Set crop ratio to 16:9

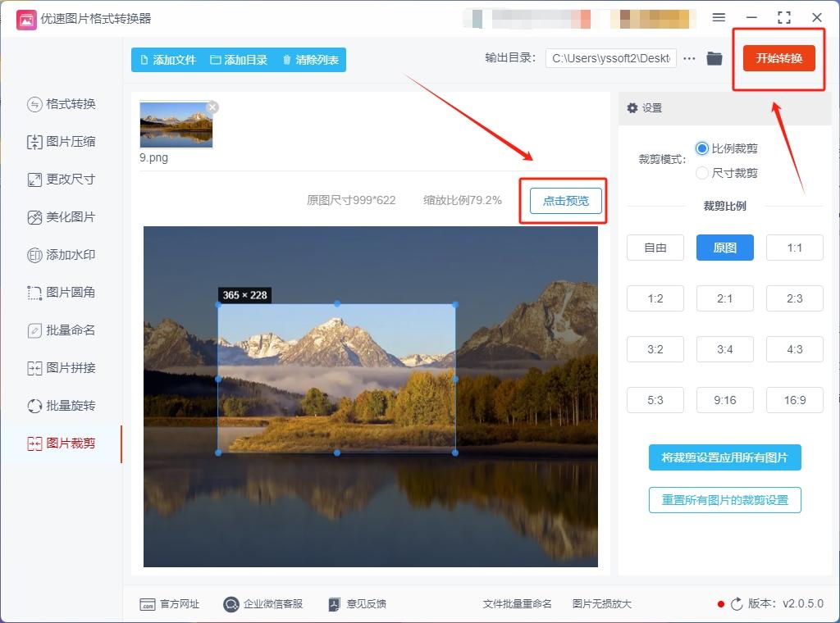(794, 400)
